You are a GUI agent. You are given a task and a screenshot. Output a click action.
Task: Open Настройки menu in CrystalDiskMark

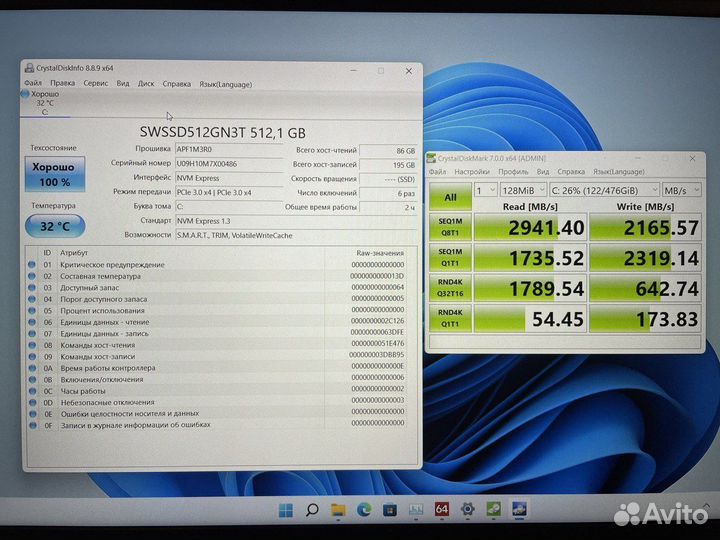point(472,172)
